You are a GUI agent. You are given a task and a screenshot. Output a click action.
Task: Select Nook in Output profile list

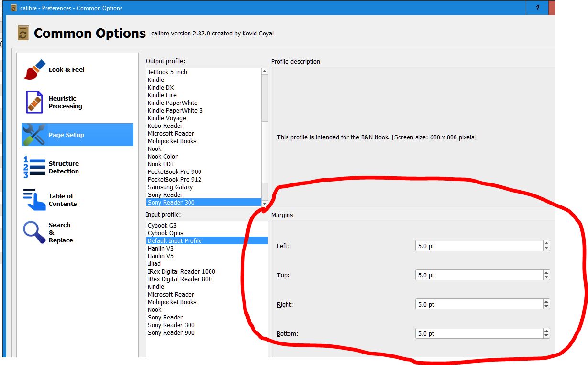tap(203, 148)
